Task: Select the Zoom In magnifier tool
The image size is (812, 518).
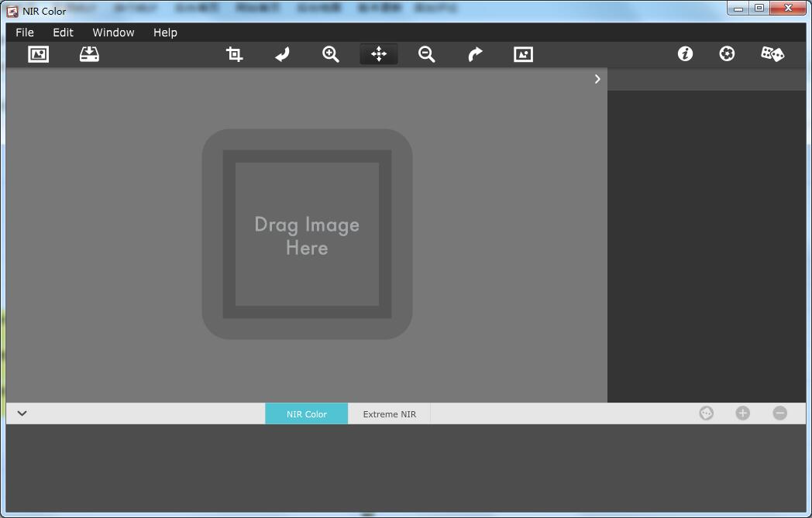Action: (x=329, y=54)
